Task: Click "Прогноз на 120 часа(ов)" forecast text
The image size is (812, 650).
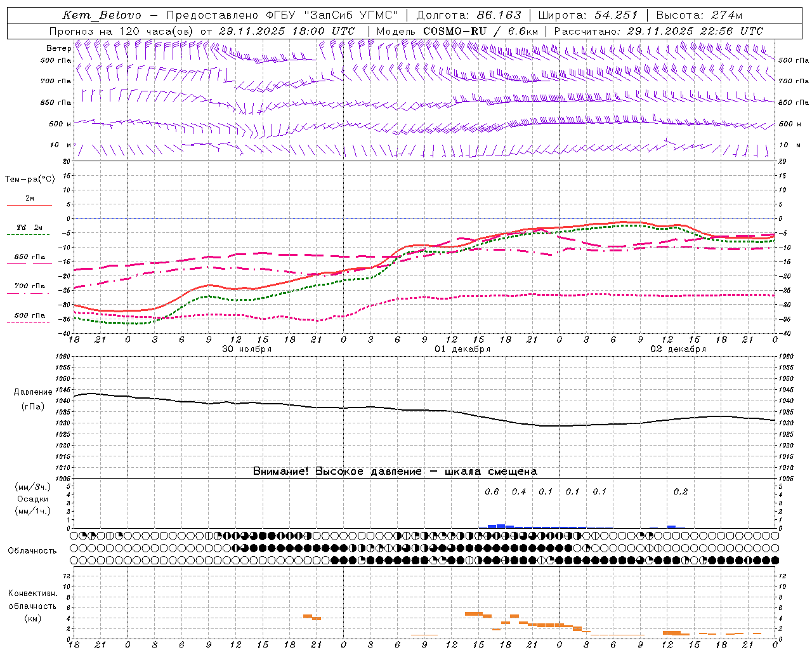Action: [x=122, y=31]
